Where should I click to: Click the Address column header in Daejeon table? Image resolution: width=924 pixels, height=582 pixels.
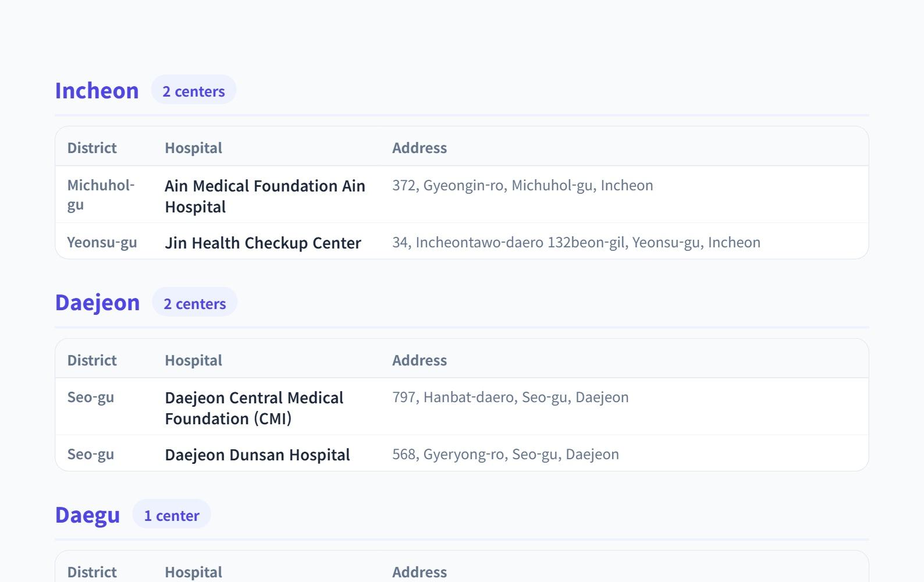tap(419, 360)
